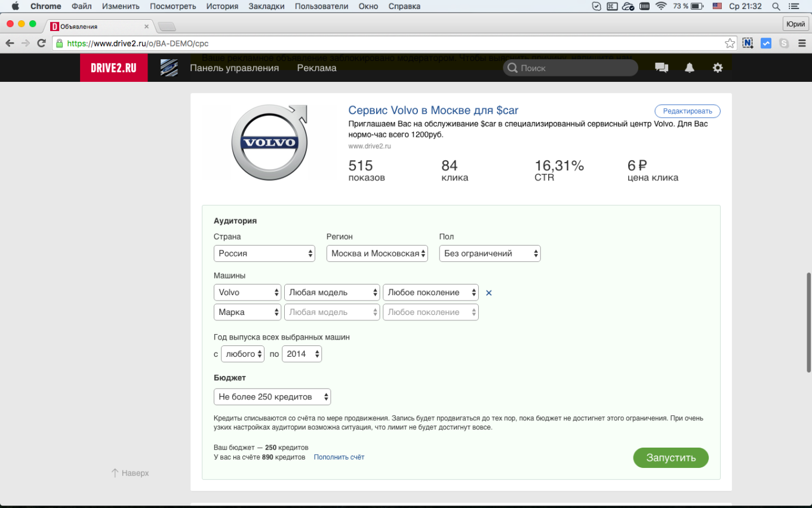
Task: Open the Chrome application menu
Action: click(46, 6)
